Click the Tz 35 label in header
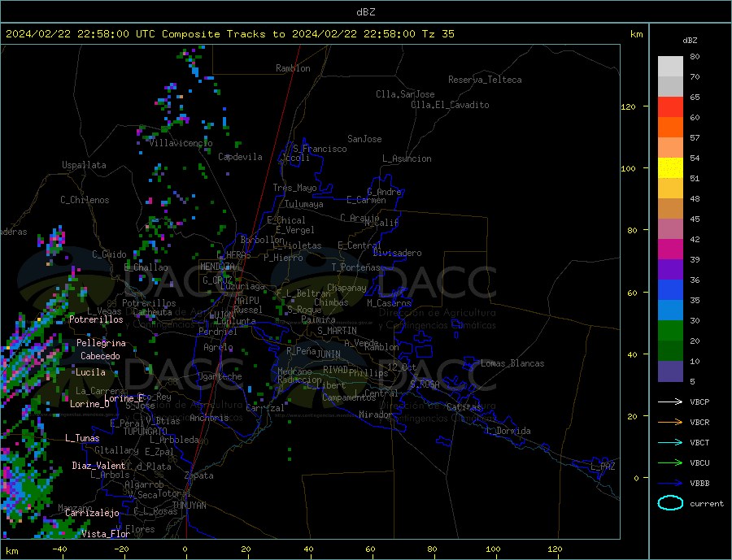732x560 pixels. [x=438, y=34]
